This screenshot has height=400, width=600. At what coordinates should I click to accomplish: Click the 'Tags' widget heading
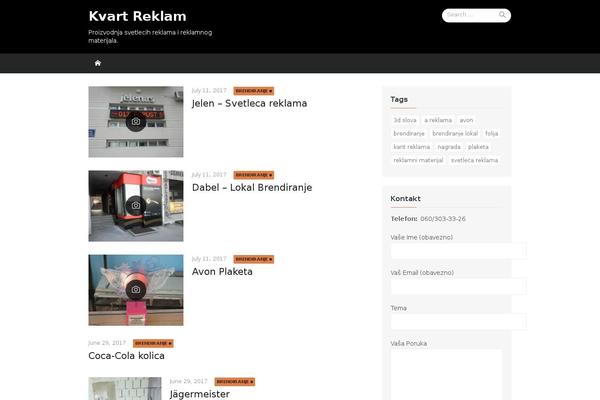399,100
